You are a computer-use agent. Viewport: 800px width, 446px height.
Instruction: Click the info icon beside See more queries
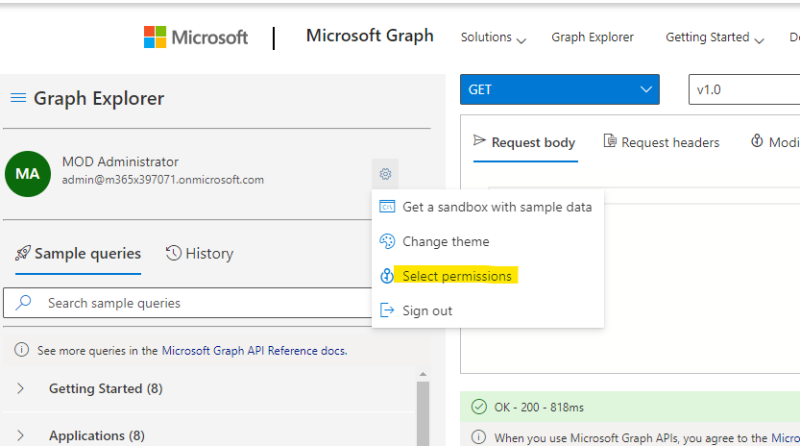pos(21,350)
